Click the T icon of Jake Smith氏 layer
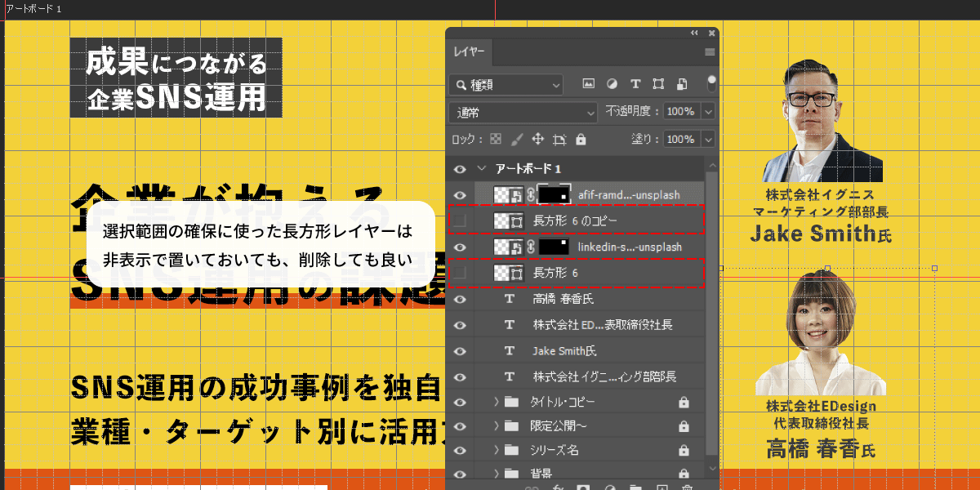The height and width of the screenshot is (490, 980). [510, 351]
